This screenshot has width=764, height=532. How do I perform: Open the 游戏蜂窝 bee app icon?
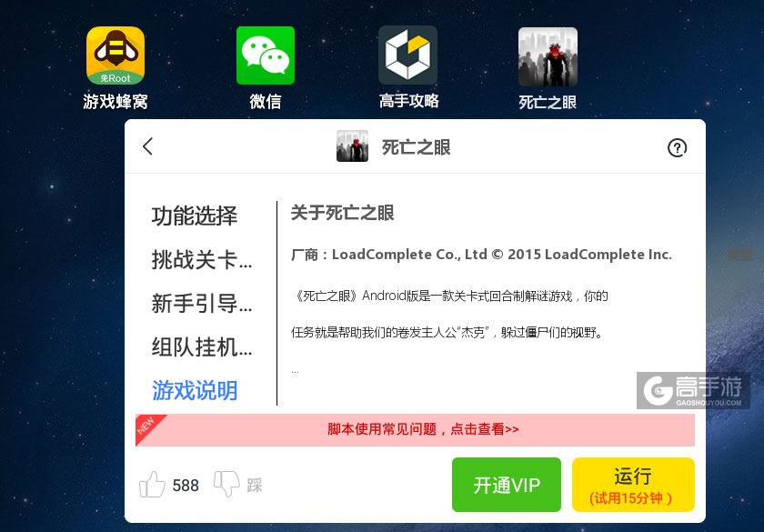(x=116, y=55)
